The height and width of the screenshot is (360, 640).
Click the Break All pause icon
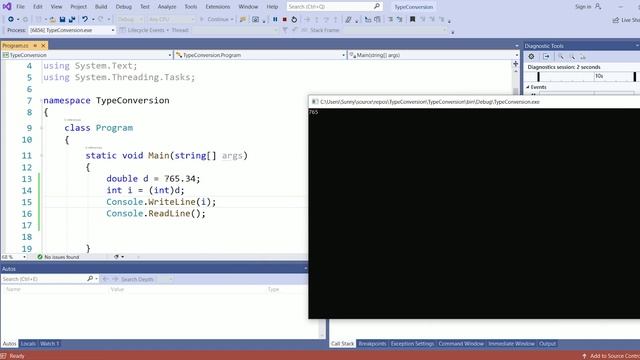[275, 19]
